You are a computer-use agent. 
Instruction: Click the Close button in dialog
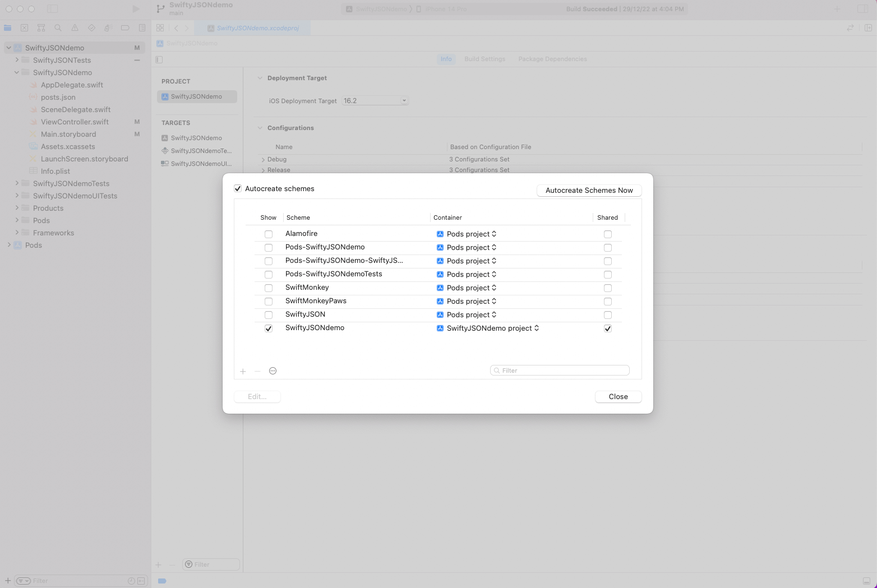click(618, 397)
